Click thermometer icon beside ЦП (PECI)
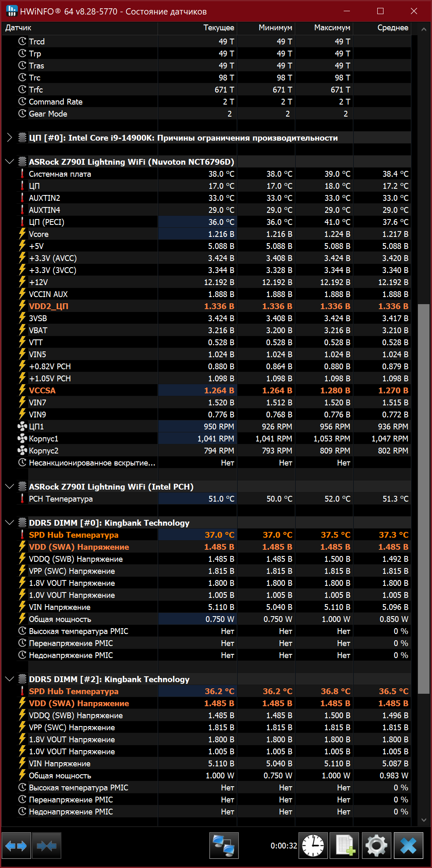This screenshot has width=432, height=868. 22,222
